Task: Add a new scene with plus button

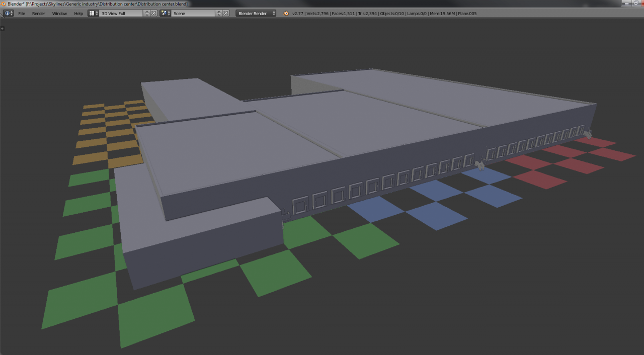Action: (x=219, y=13)
